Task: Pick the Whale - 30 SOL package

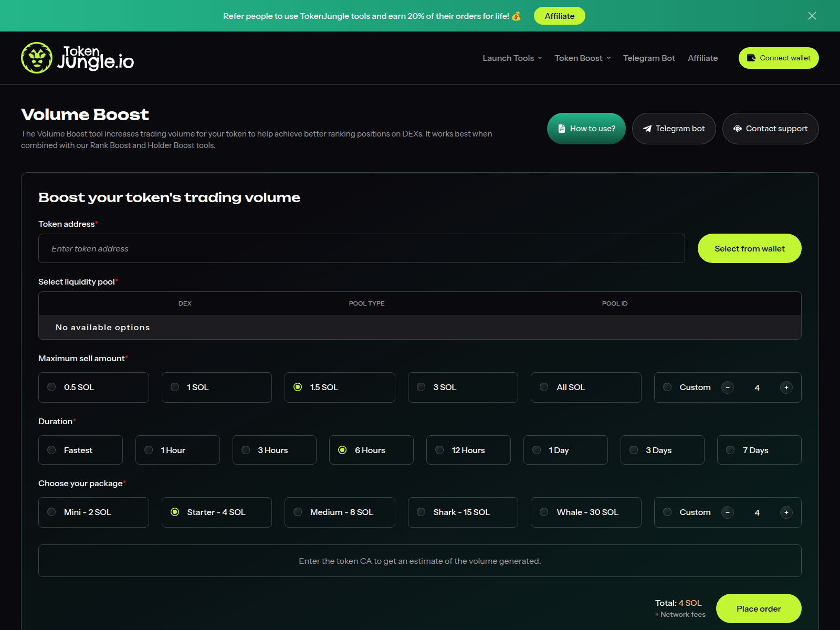Action: pos(586,512)
